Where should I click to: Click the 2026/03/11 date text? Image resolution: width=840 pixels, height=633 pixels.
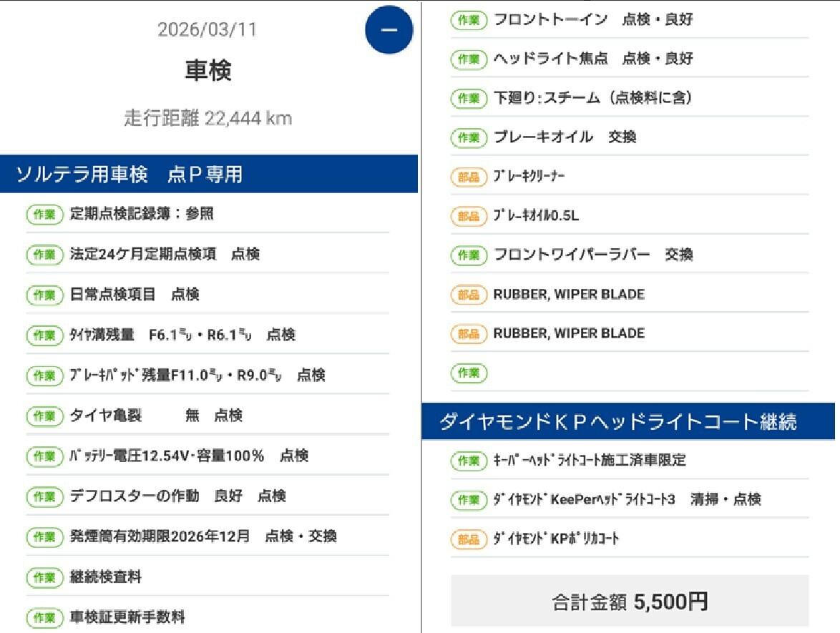click(x=207, y=30)
